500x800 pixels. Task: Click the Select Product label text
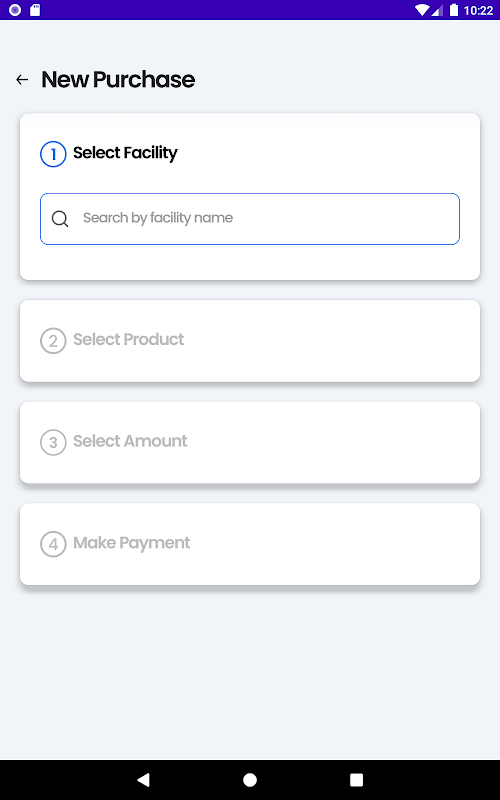click(x=129, y=339)
